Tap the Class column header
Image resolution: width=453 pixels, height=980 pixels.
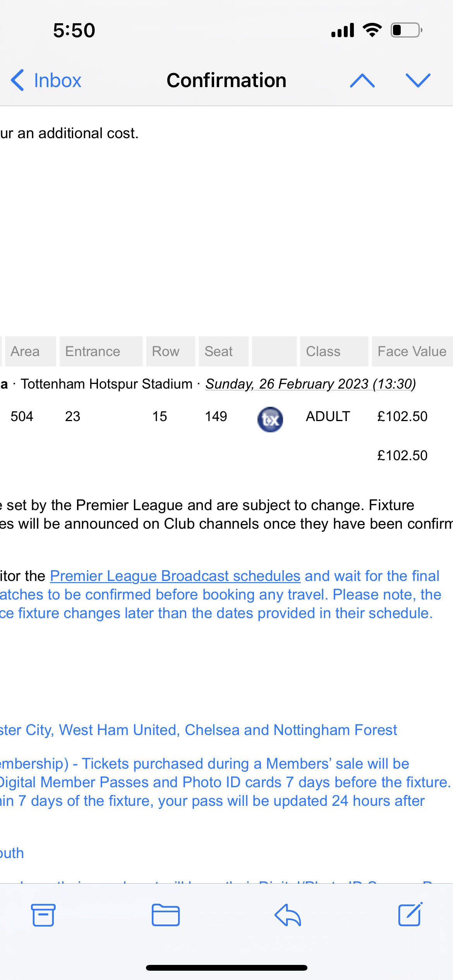click(323, 351)
